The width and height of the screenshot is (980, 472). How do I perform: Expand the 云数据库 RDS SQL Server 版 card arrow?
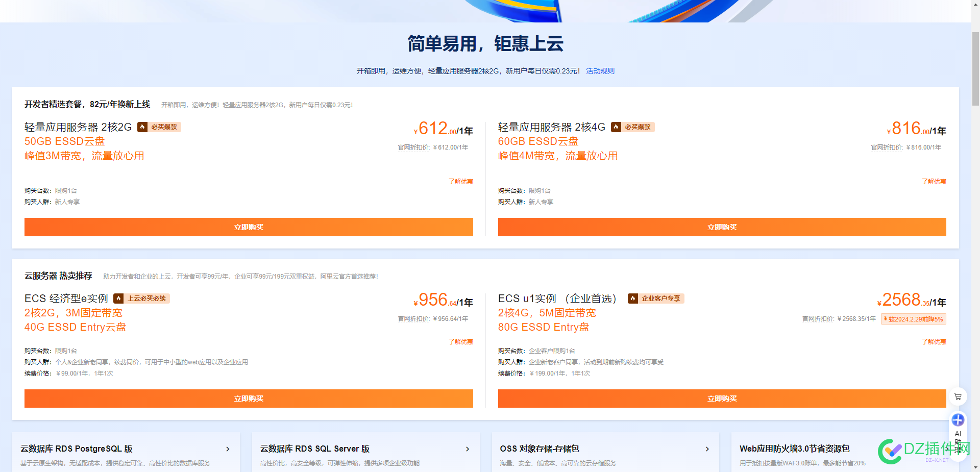(468, 449)
